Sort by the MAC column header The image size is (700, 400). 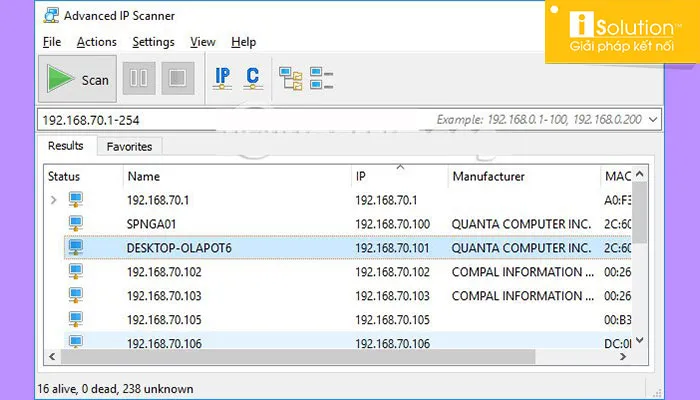[616, 176]
